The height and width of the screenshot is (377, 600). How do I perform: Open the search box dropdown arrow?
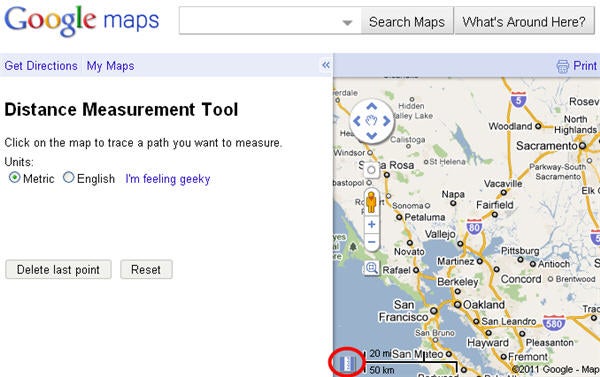point(347,23)
